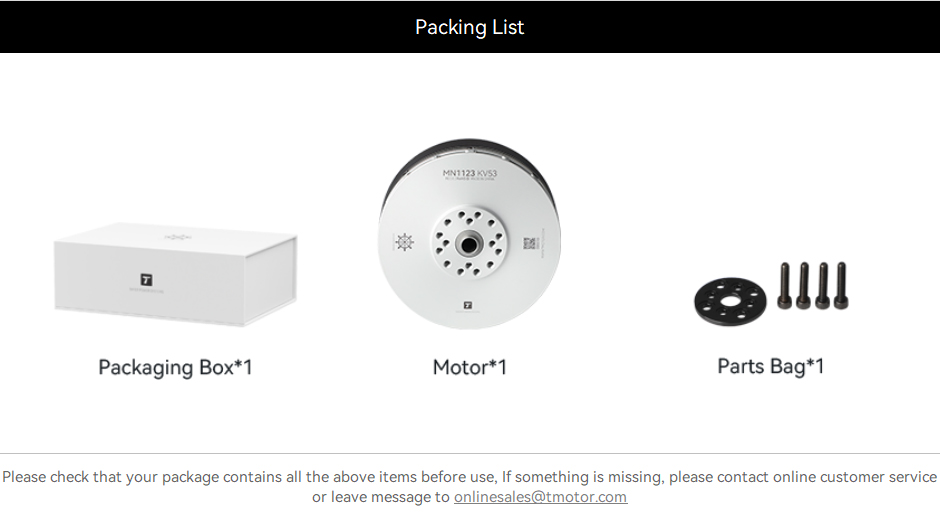Click the four black screws image
Image resolution: width=940 pixels, height=521 pixels.
pyautogui.click(x=814, y=285)
